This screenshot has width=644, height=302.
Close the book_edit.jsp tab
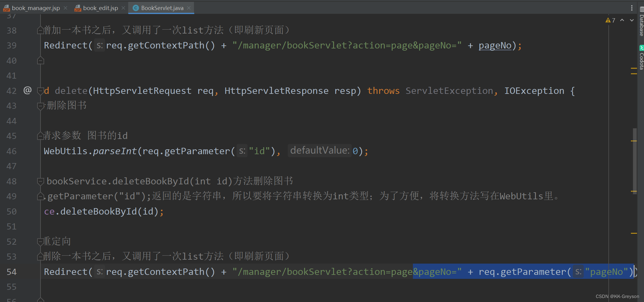coord(123,8)
